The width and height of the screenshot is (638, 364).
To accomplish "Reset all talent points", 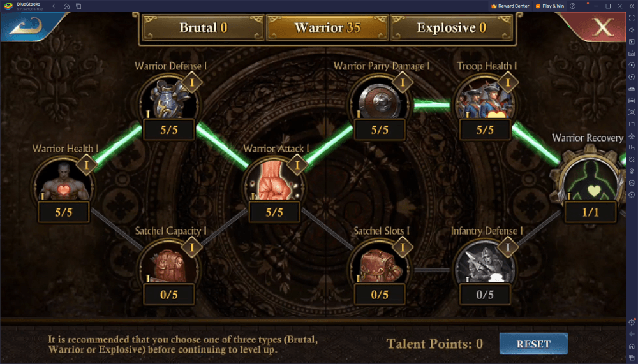I will [533, 344].
